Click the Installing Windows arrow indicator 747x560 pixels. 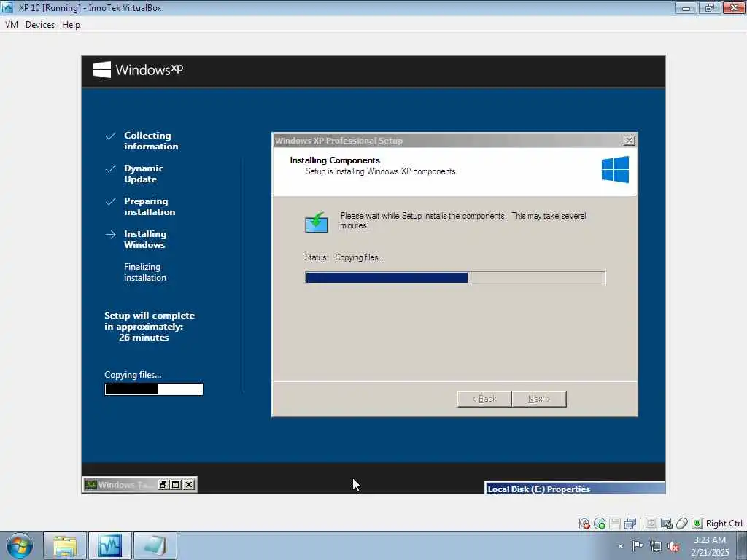click(111, 234)
